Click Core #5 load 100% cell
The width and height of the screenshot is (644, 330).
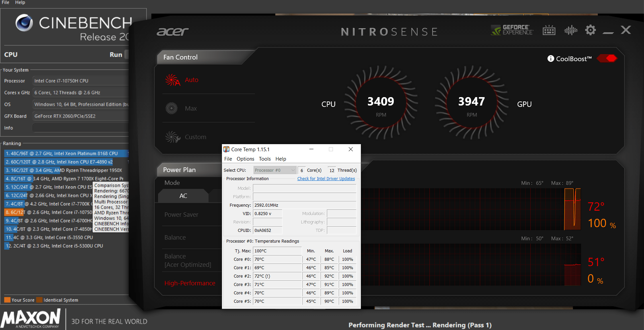pyautogui.click(x=347, y=301)
